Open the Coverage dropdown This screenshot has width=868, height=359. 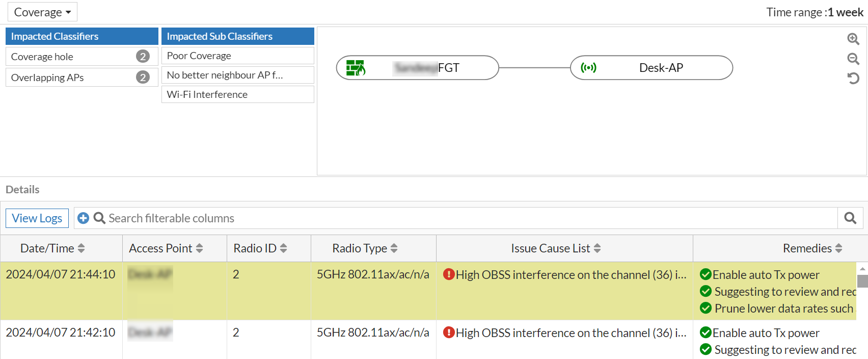(x=42, y=12)
